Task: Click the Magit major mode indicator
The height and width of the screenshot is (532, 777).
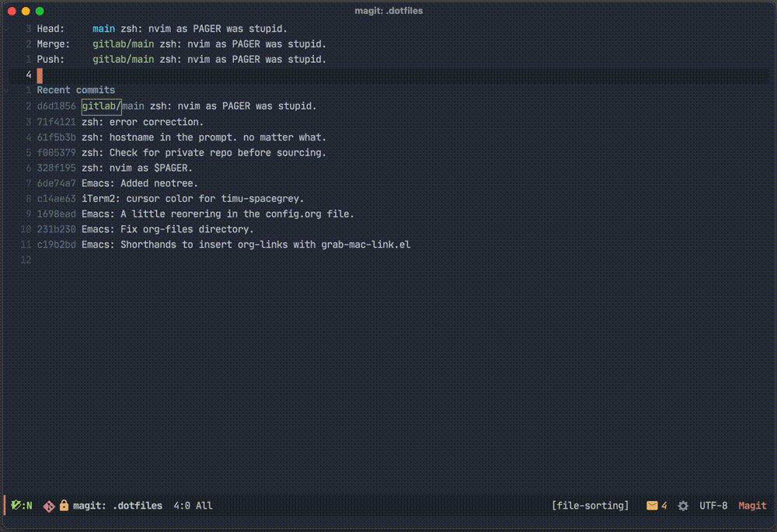Action: [752, 506]
